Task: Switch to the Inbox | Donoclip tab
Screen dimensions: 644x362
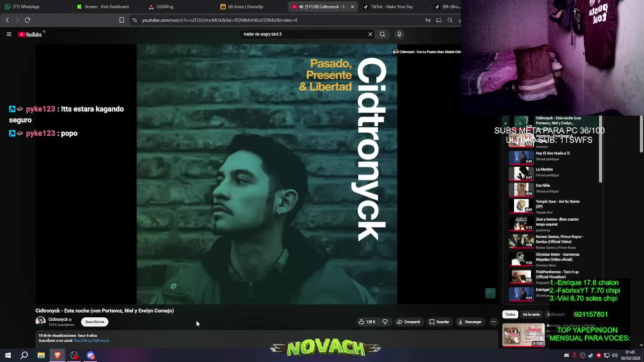Action: tap(251, 7)
